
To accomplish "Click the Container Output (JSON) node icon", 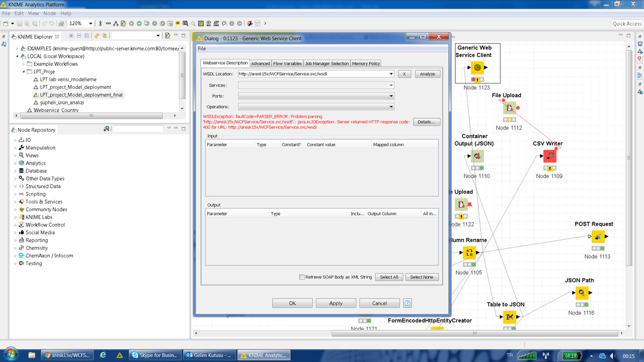I will [x=477, y=156].
